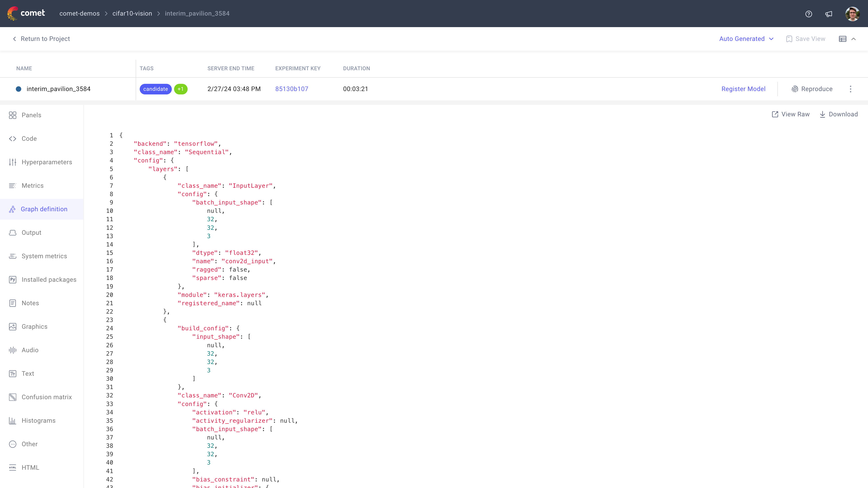Open the Confusion matrix panel icon
This screenshot has height=488, width=868.
click(x=12, y=397)
